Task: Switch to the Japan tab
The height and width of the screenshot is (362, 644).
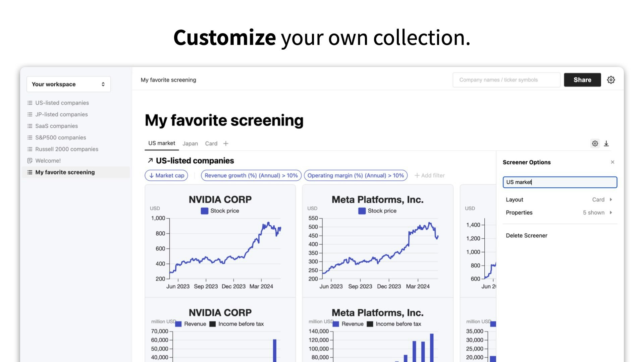Action: (x=190, y=143)
